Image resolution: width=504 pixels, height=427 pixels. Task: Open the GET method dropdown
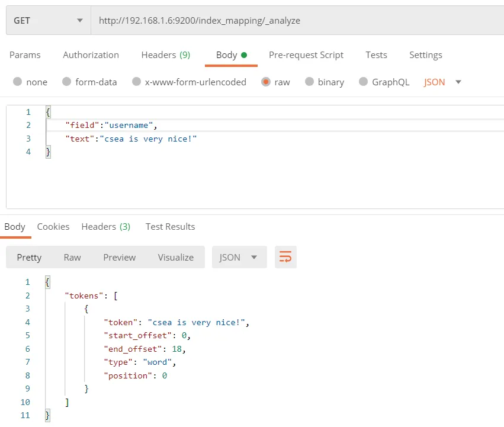pyautogui.click(x=47, y=20)
